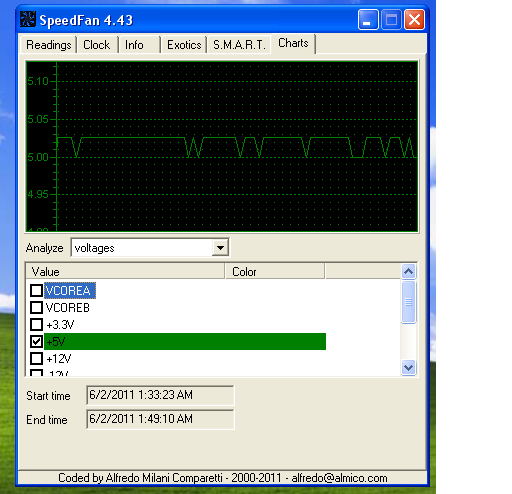Minimize the SpeedFan window
The image size is (512, 494).
click(368, 20)
